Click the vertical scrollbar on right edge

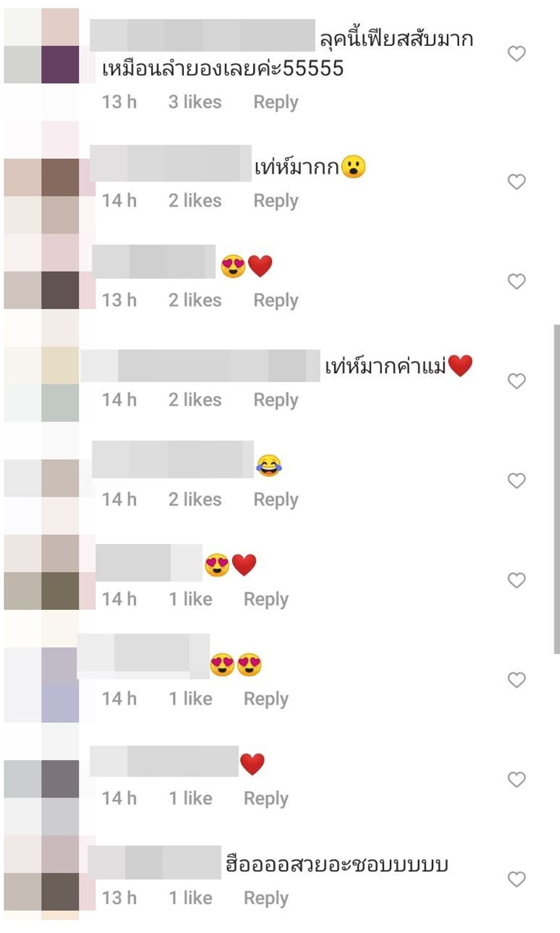point(556,489)
